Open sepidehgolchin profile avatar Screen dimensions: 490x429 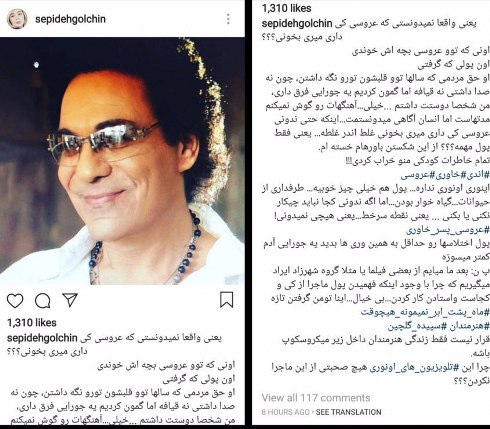point(17,19)
